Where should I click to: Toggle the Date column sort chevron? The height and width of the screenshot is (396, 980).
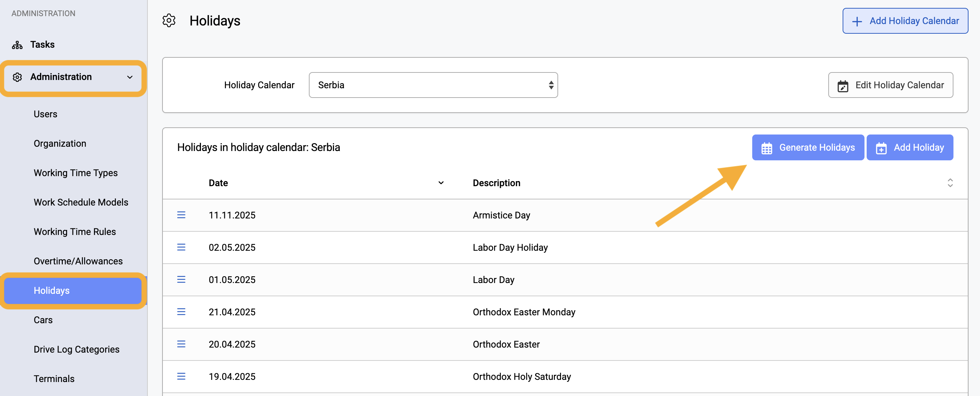pos(441,183)
